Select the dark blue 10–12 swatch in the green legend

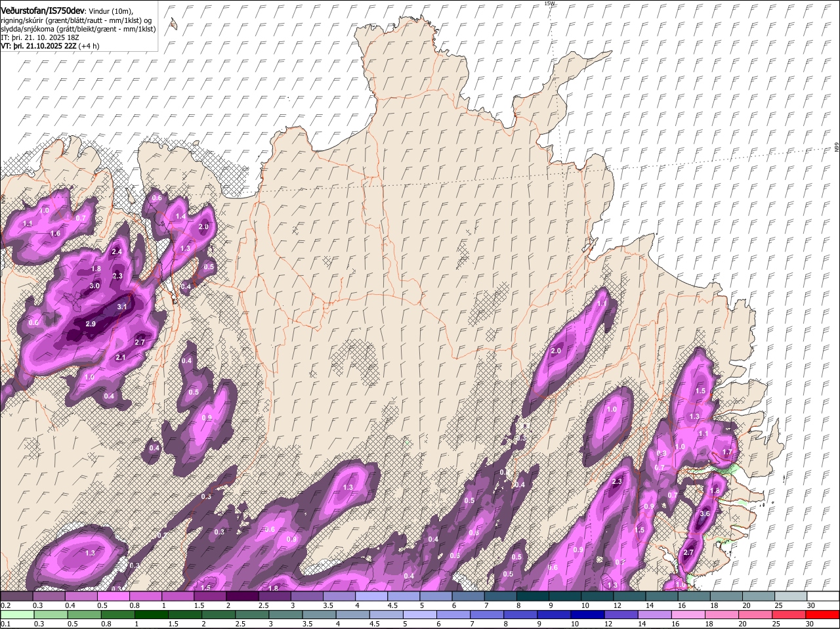[587, 615]
